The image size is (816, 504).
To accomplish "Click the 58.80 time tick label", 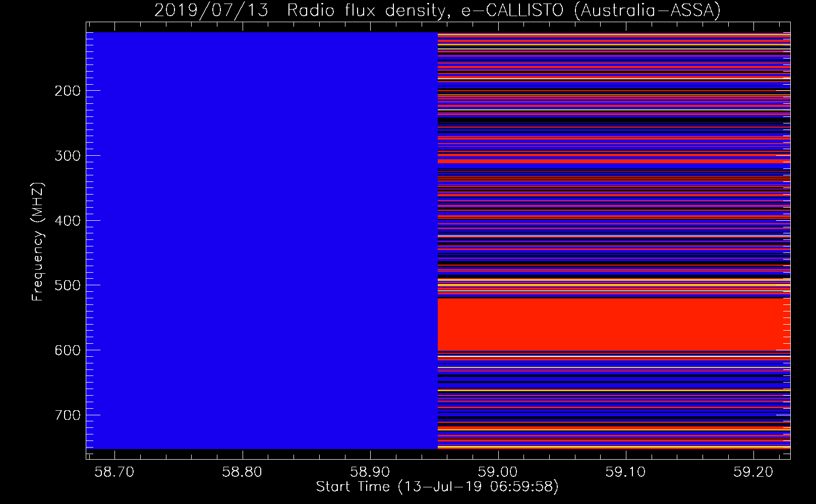I will click(x=242, y=472).
